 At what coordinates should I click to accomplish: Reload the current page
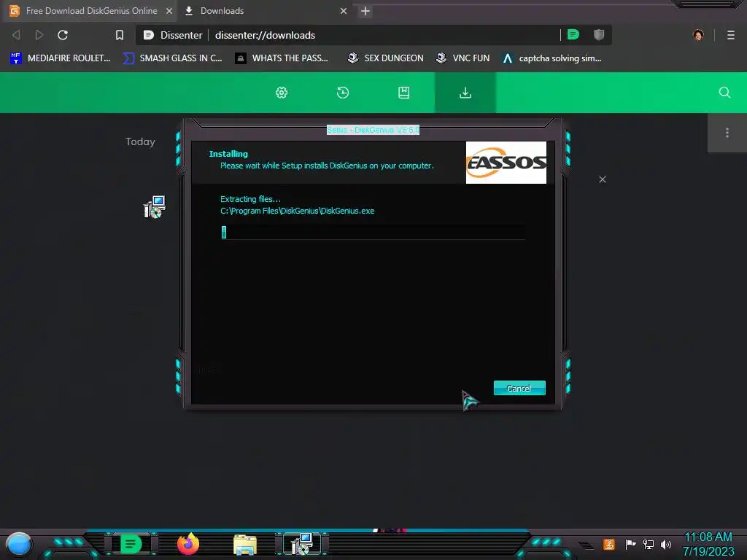tap(63, 35)
